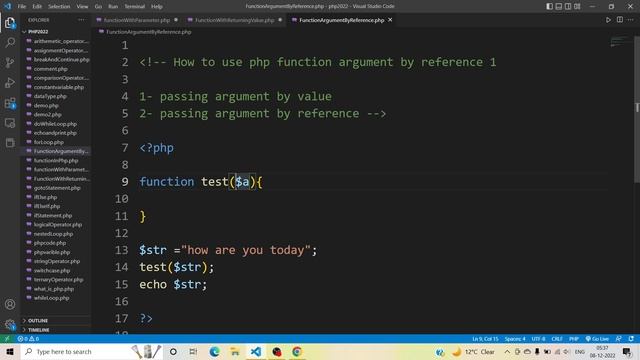Open breakAndContinue.php in Explorer
This screenshot has height=360, width=640.
(61, 60)
